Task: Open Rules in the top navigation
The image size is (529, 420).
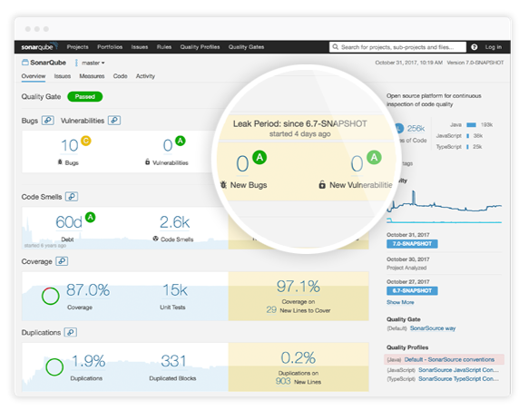Action: (x=164, y=47)
